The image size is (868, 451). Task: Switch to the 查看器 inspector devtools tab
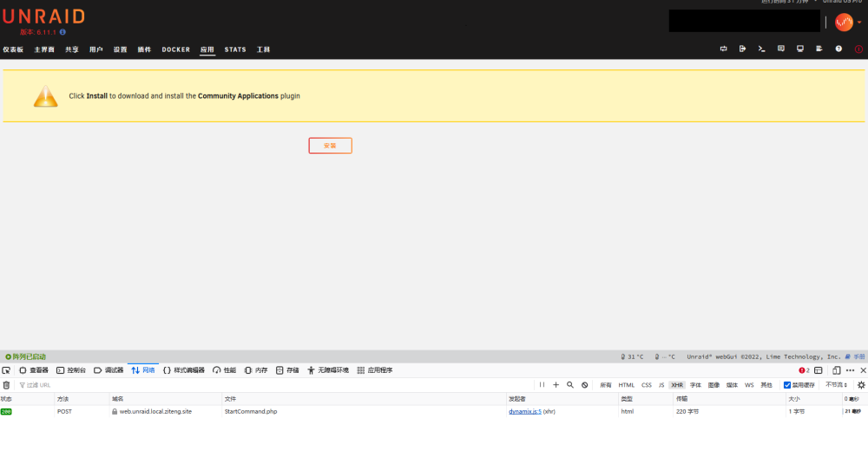tap(34, 370)
